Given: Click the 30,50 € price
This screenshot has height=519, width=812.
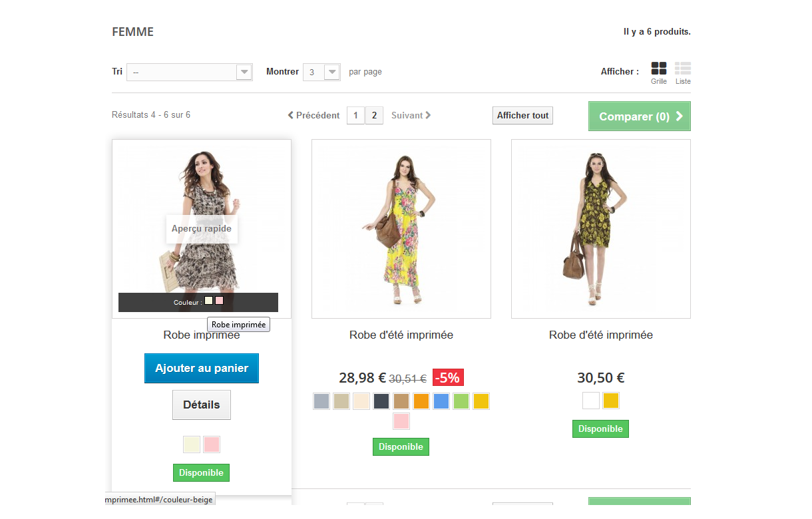Looking at the screenshot, I should coord(601,378).
